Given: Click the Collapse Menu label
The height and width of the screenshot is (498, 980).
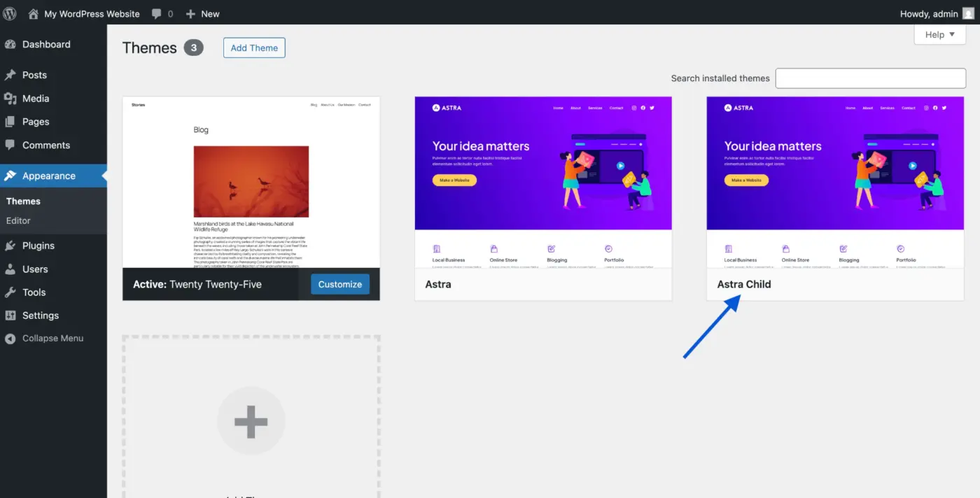Looking at the screenshot, I should click(52, 339).
